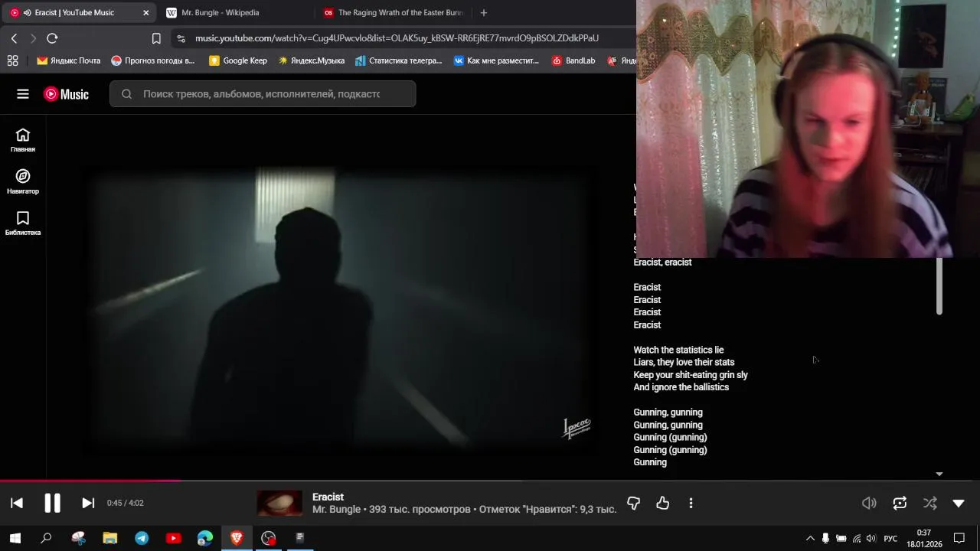Screen dimensions: 980x551
Task: Open Яндекс Почта bookmark
Action: coord(68,60)
